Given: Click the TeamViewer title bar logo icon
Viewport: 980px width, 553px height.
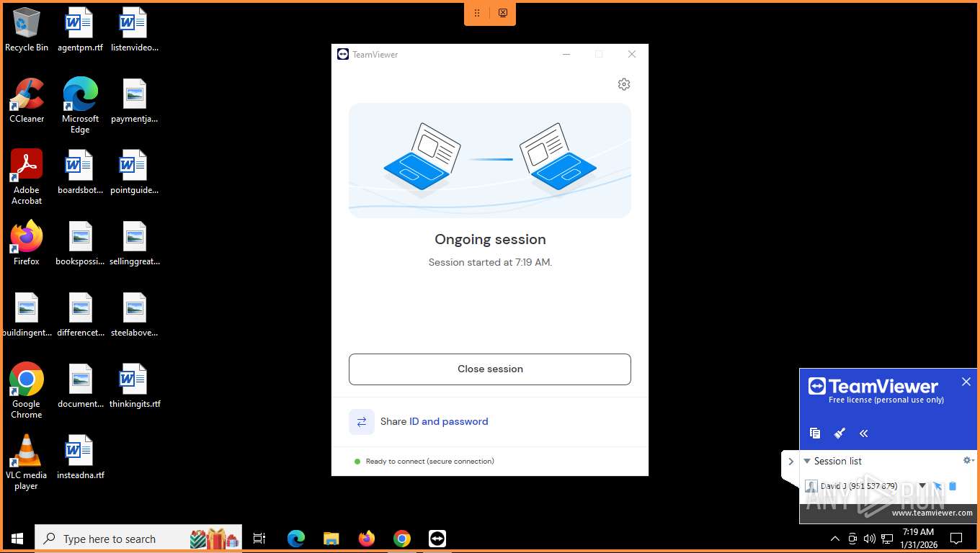Looking at the screenshot, I should point(343,54).
